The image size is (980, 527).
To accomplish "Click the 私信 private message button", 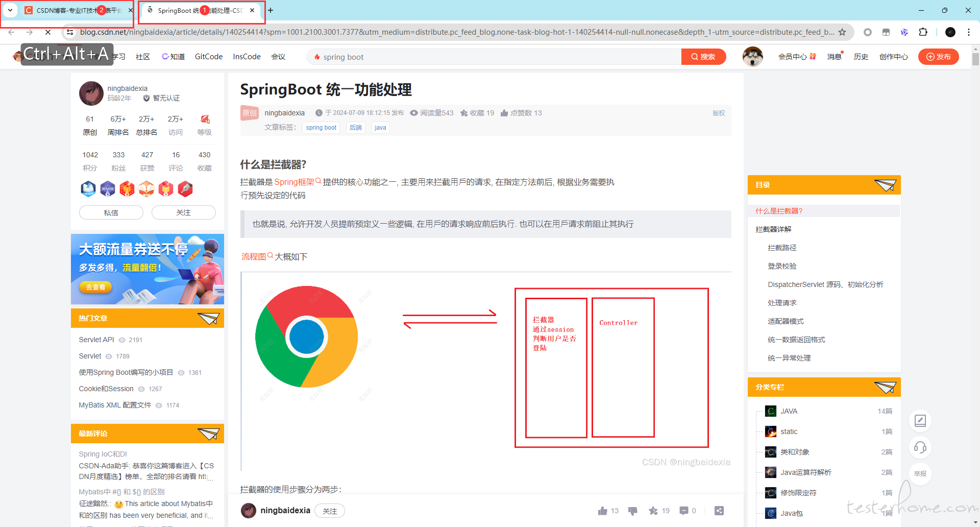I will point(111,212).
